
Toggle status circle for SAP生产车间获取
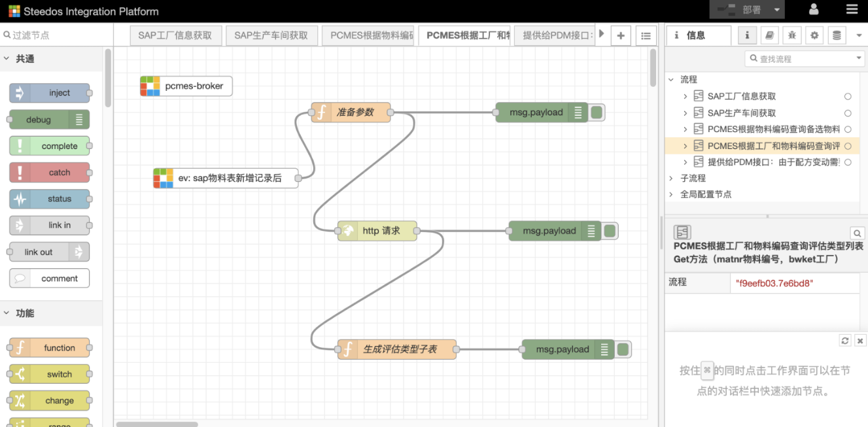pyautogui.click(x=848, y=113)
